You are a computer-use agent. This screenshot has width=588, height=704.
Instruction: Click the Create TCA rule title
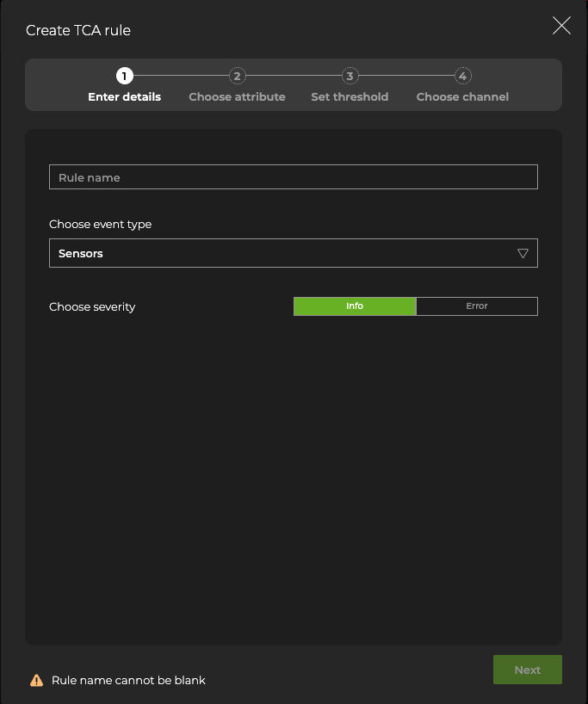pos(78,31)
